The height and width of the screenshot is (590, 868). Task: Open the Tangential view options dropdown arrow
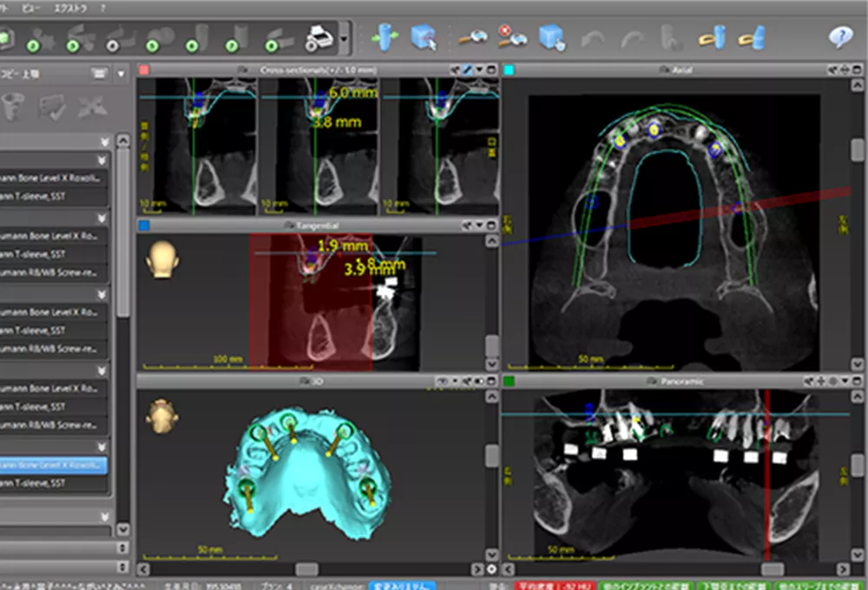click(479, 226)
